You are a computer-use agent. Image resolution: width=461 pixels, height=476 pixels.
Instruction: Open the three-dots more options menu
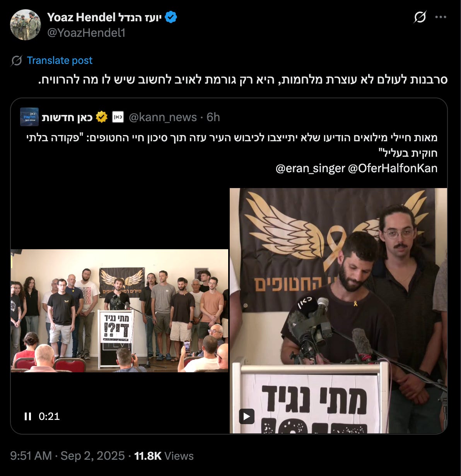coord(441,17)
